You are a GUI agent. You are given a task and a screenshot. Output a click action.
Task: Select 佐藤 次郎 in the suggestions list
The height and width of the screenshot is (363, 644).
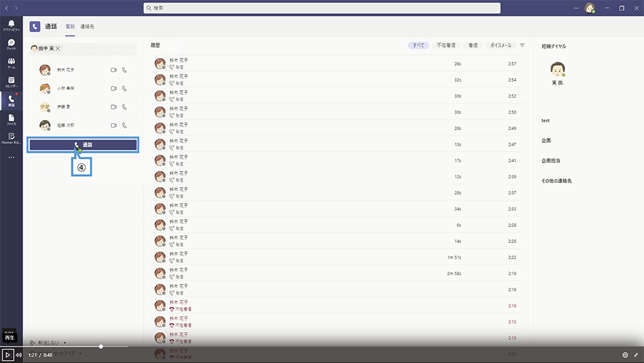[x=83, y=125]
